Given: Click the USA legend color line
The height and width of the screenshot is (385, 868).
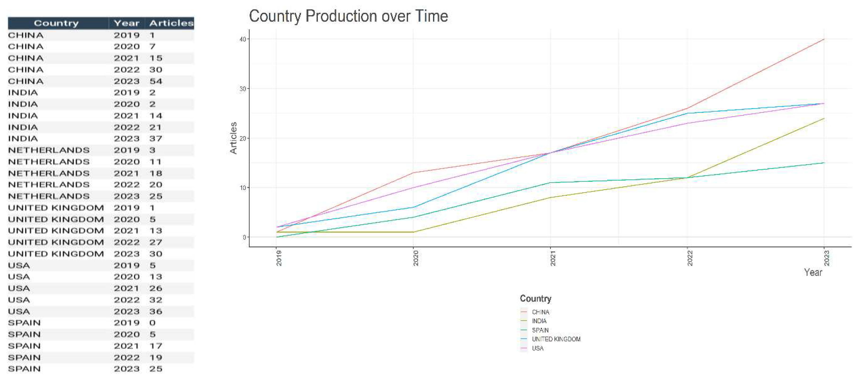Looking at the screenshot, I should click(523, 348).
